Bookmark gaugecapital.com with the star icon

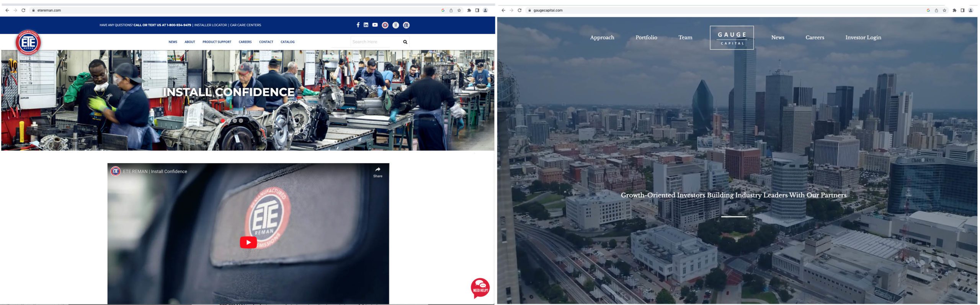tap(944, 10)
